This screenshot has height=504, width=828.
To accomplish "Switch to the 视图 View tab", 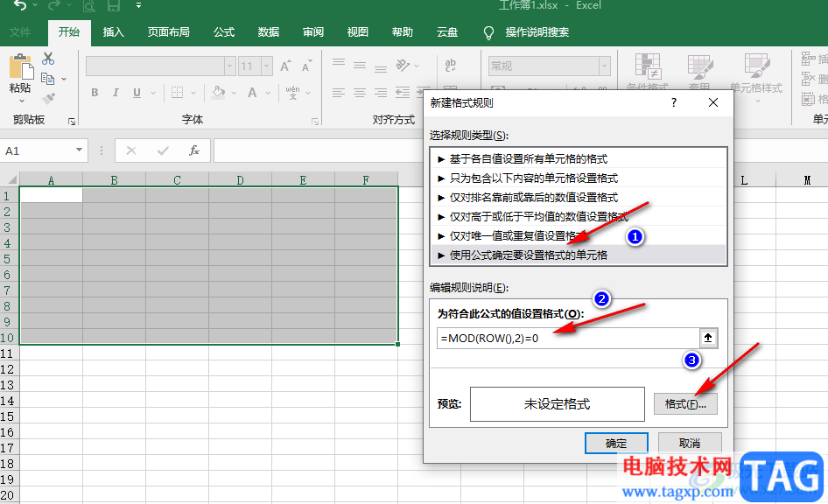I will pos(357,32).
